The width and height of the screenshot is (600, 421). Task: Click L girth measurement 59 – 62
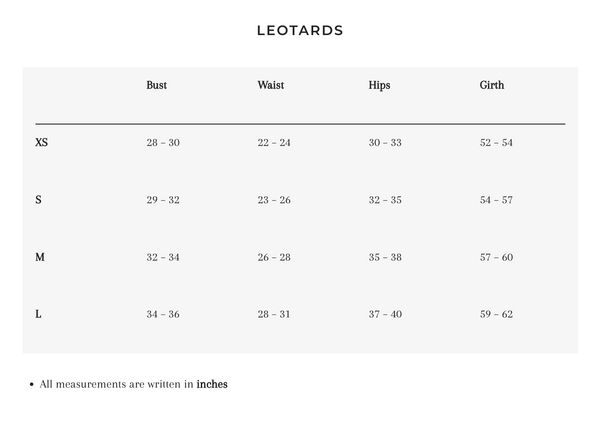pos(496,314)
